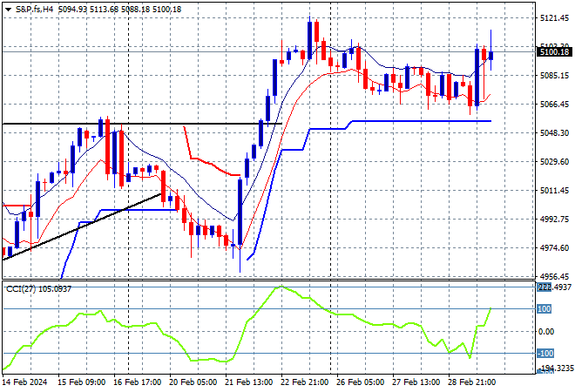Image resolution: width=575 pixels, height=392 pixels.
Task: Click the 0.00 level on CCI scale
Action: click(545, 331)
